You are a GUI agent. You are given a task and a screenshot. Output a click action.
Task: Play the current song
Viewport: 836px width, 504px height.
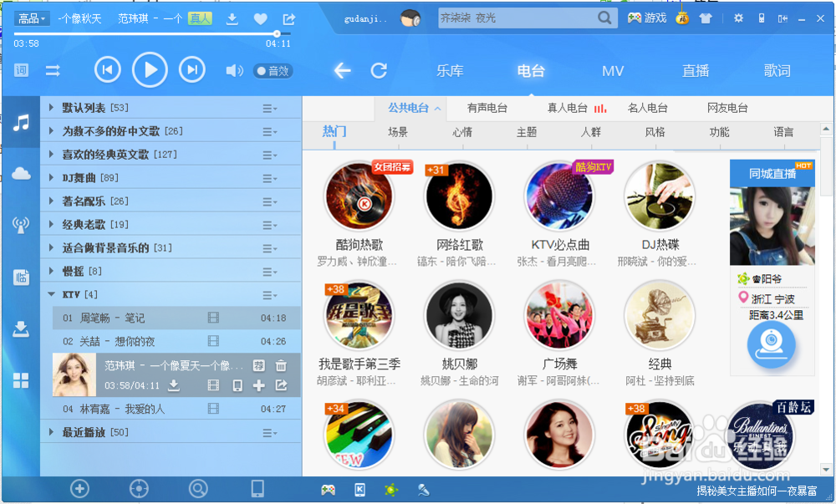click(x=150, y=70)
